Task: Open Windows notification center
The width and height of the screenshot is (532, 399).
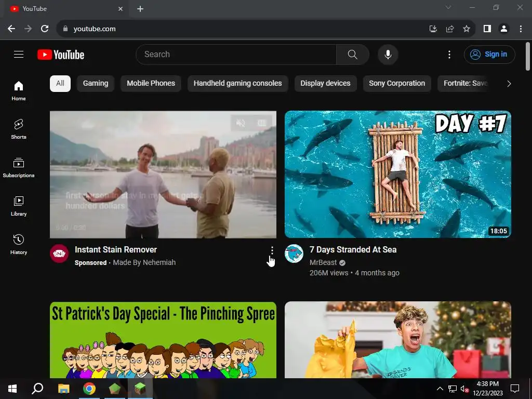Action: pyautogui.click(x=515, y=389)
